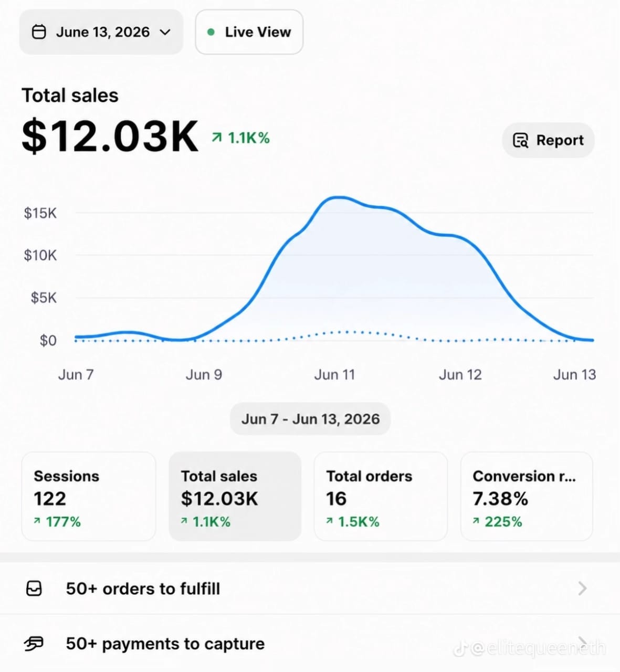Open 50+ payments to capture

coord(310,644)
